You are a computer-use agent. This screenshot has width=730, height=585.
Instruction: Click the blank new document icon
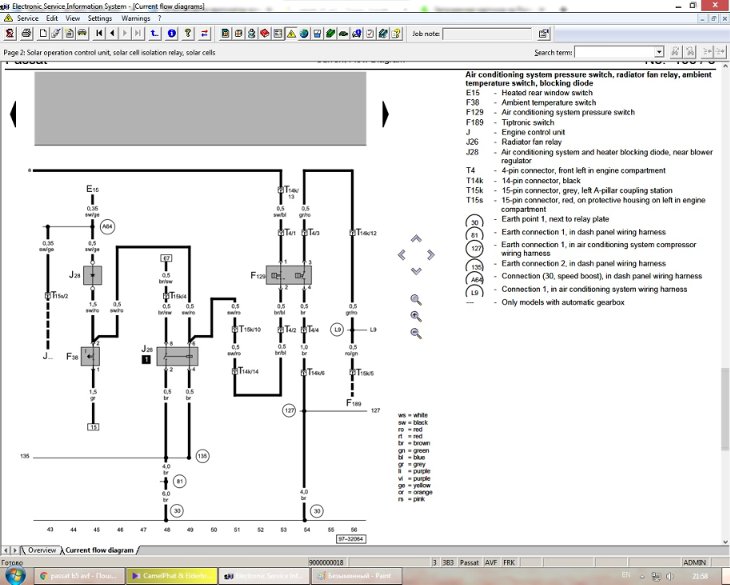point(43,34)
